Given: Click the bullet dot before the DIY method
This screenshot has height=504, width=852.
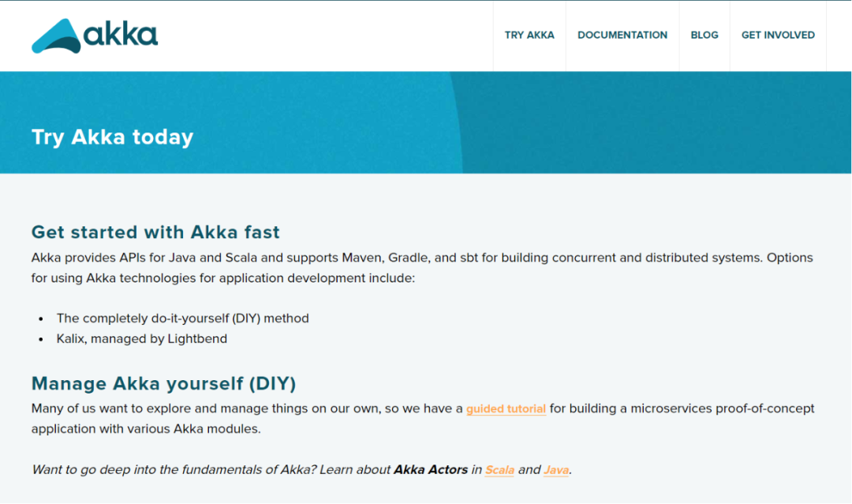Looking at the screenshot, I should pyautogui.click(x=41, y=319).
